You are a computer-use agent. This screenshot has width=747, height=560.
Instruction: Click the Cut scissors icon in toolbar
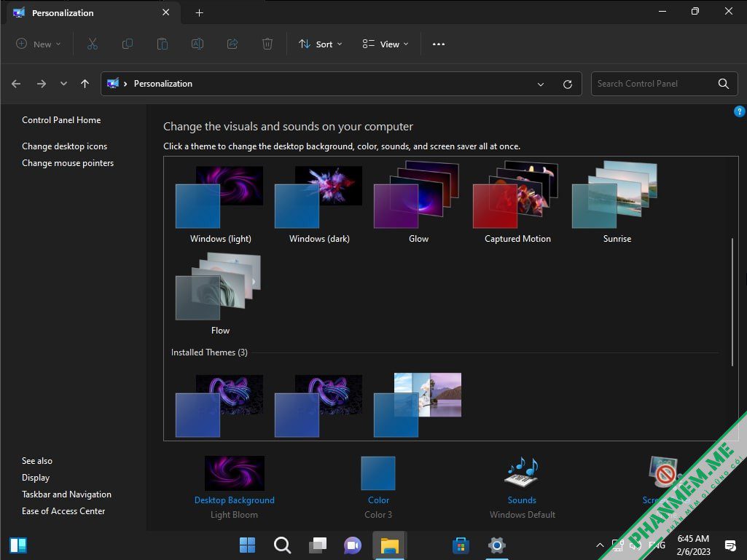[93, 44]
